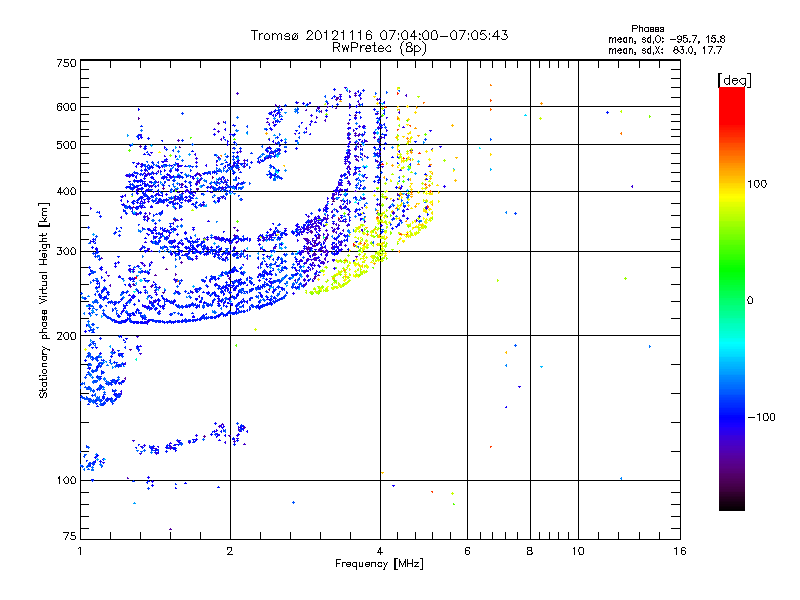Screen dimensions: 800x600
Task: Click the x-axis label '4'
Action: pyautogui.click(x=380, y=551)
